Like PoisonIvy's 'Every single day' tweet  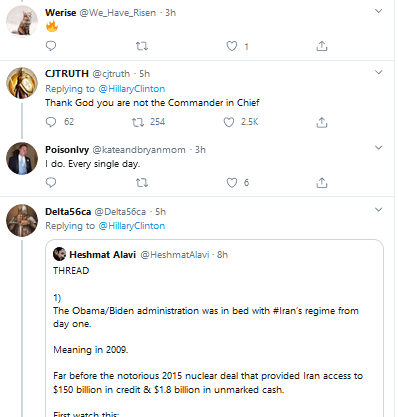tap(232, 183)
